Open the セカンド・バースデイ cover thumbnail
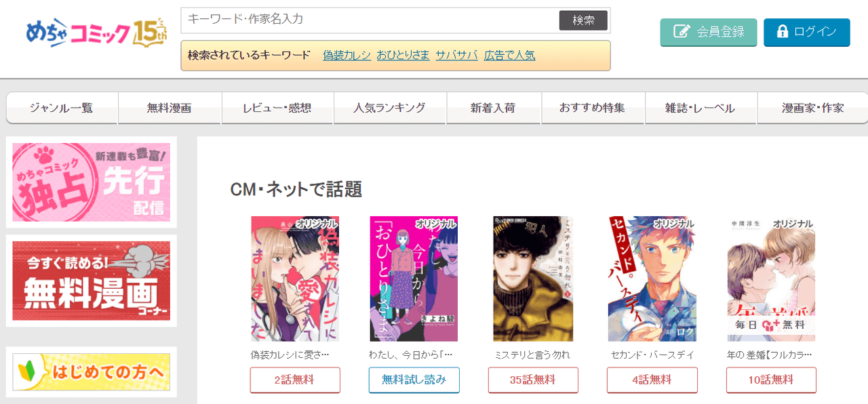This screenshot has height=404, width=868. click(652, 279)
